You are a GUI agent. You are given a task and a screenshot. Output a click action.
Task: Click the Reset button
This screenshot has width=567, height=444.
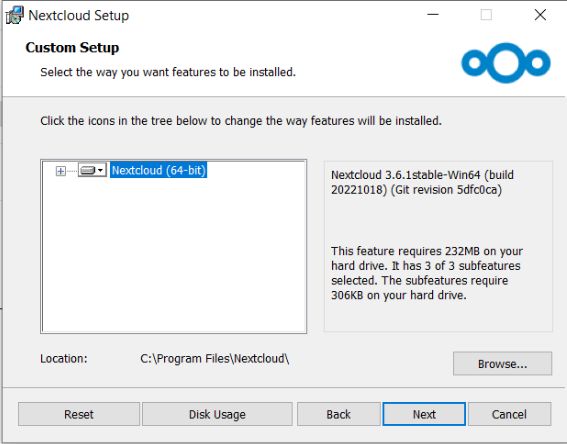[x=79, y=414]
